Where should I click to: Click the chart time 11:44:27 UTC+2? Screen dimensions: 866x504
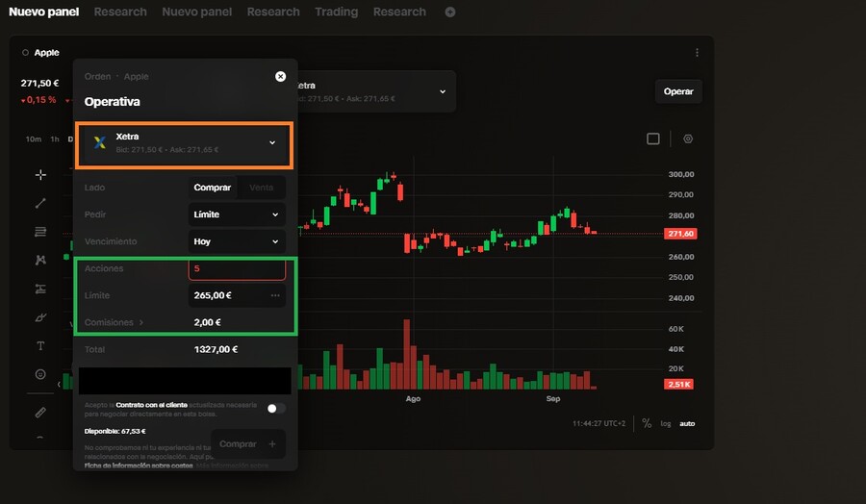coord(599,423)
